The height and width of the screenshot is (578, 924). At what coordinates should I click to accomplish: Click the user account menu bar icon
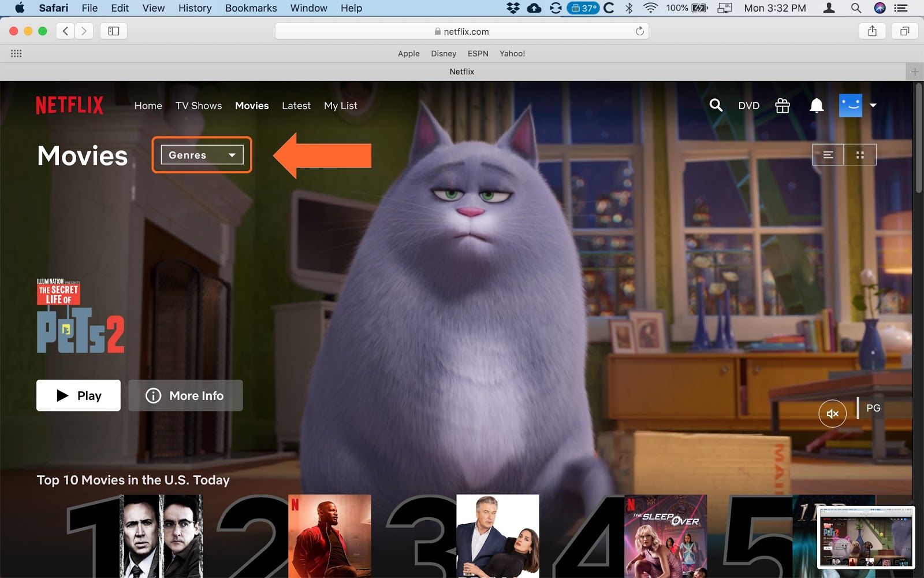tap(829, 8)
